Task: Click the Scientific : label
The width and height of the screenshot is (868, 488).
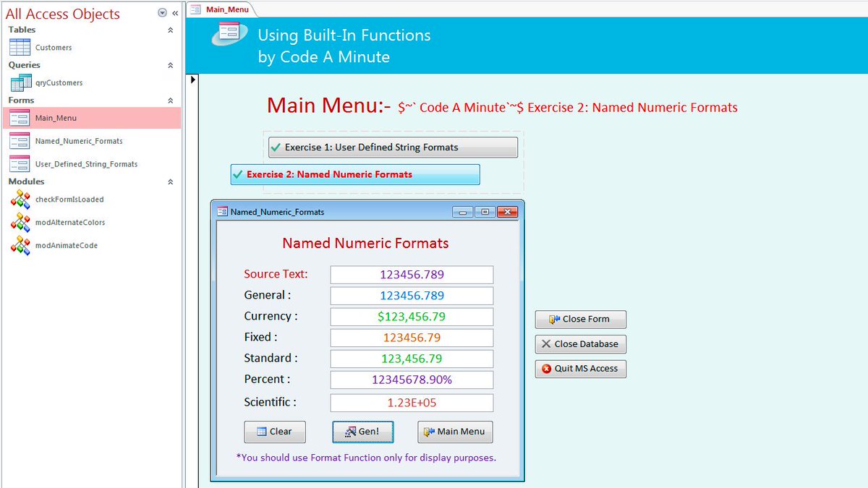Action: [270, 402]
